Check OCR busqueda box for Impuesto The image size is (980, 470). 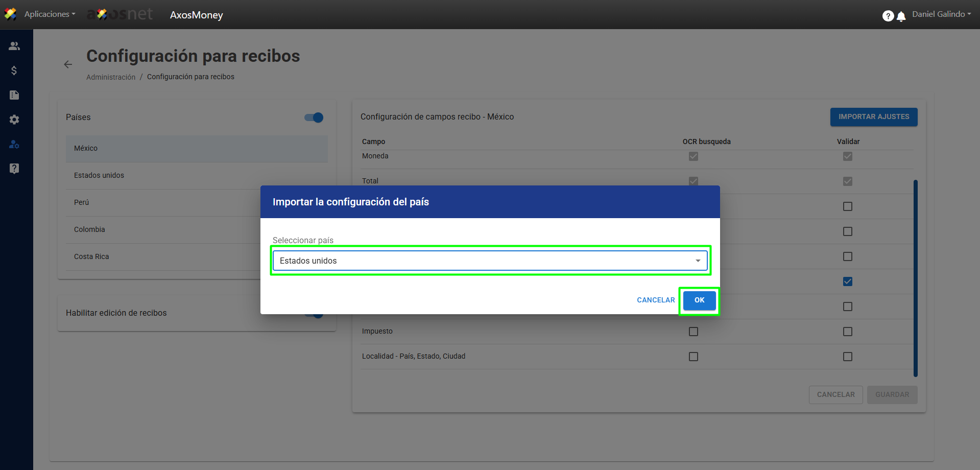point(693,332)
